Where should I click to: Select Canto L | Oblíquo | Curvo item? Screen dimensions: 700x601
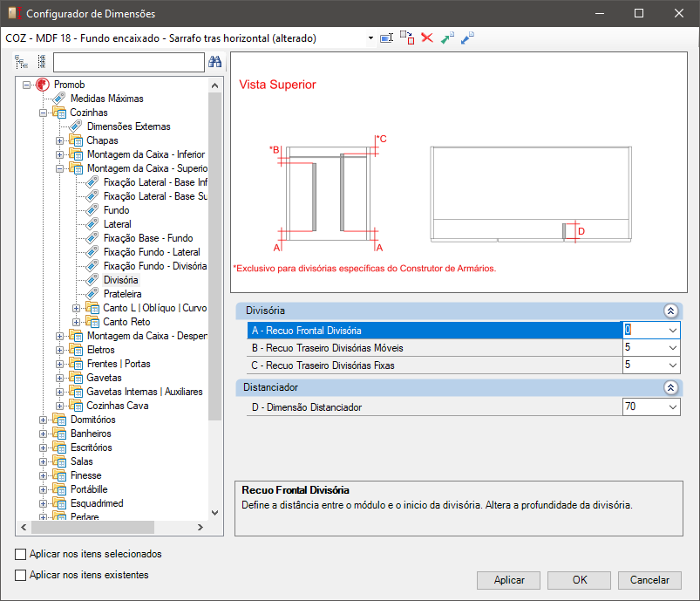coord(155,308)
